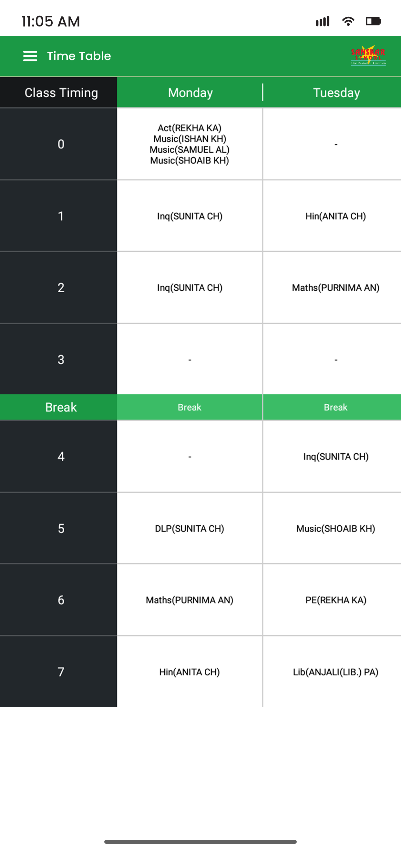The height and width of the screenshot is (868, 401).
Task: Tap the Wi-Fi status icon
Action: pos(348,21)
